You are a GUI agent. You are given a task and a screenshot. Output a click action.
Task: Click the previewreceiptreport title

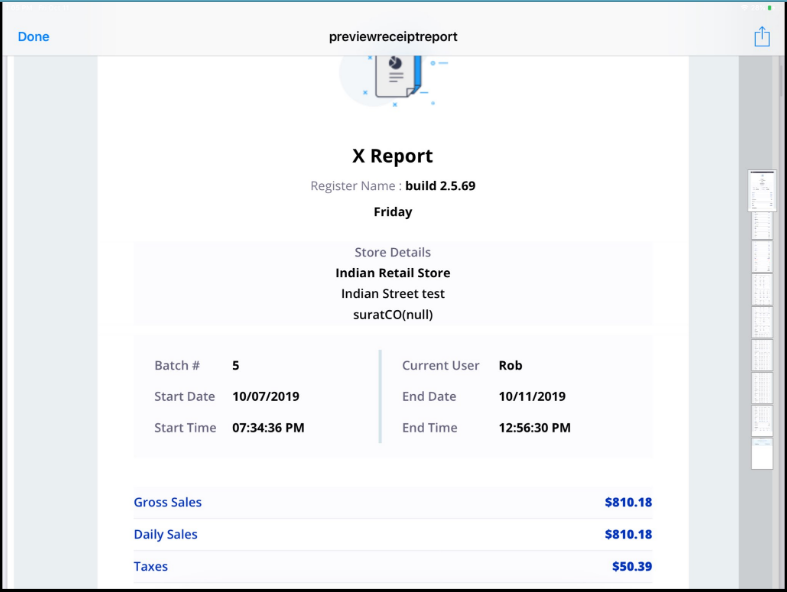393,37
